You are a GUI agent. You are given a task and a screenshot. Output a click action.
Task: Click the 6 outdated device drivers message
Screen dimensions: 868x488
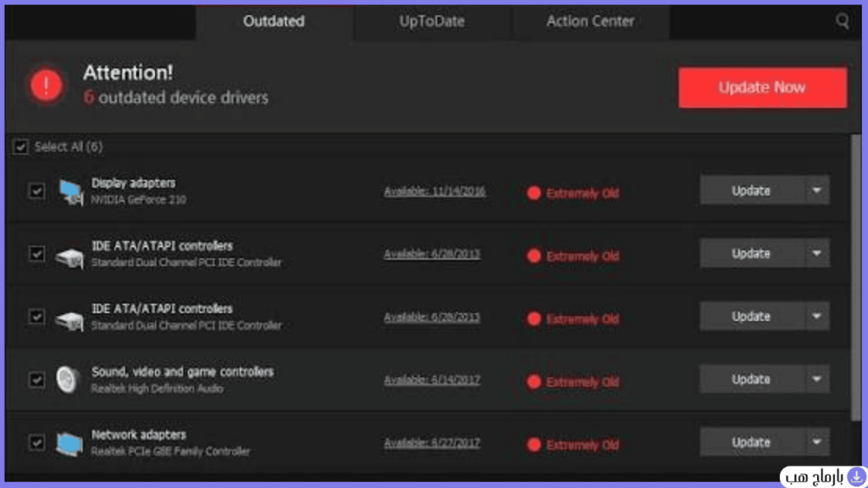pyautogui.click(x=176, y=98)
